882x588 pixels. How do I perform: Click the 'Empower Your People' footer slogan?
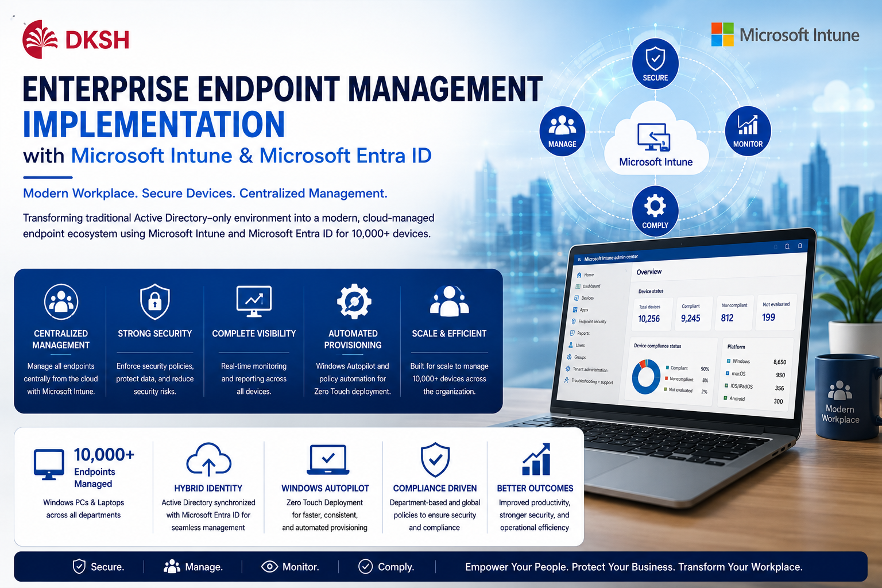pos(634,567)
